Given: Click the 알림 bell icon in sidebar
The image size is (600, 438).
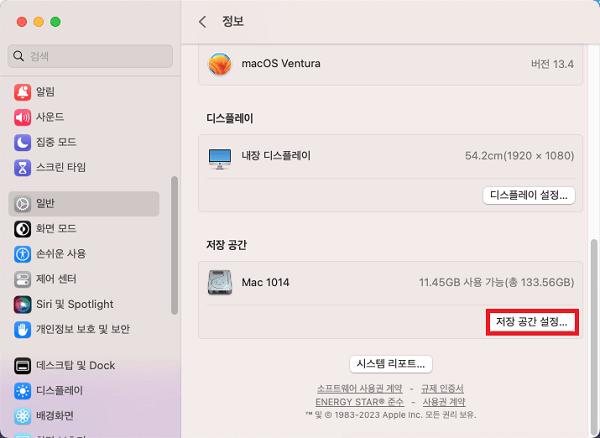Looking at the screenshot, I should pos(22,92).
